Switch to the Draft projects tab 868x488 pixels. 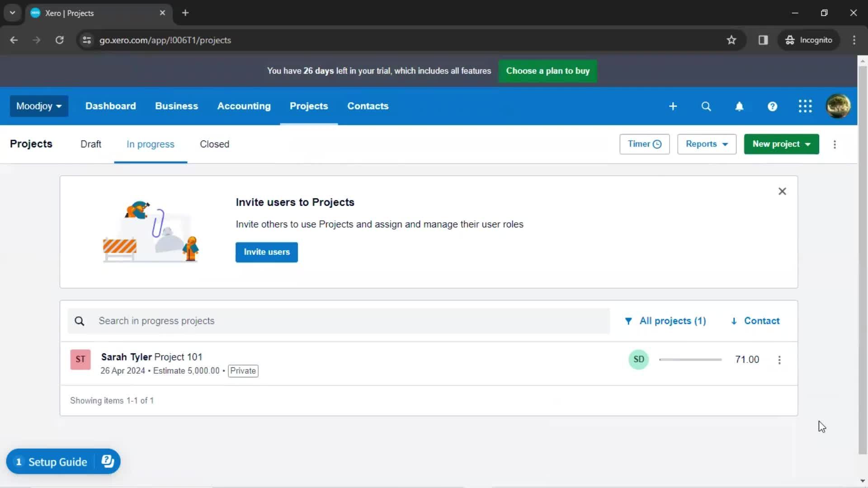point(90,144)
